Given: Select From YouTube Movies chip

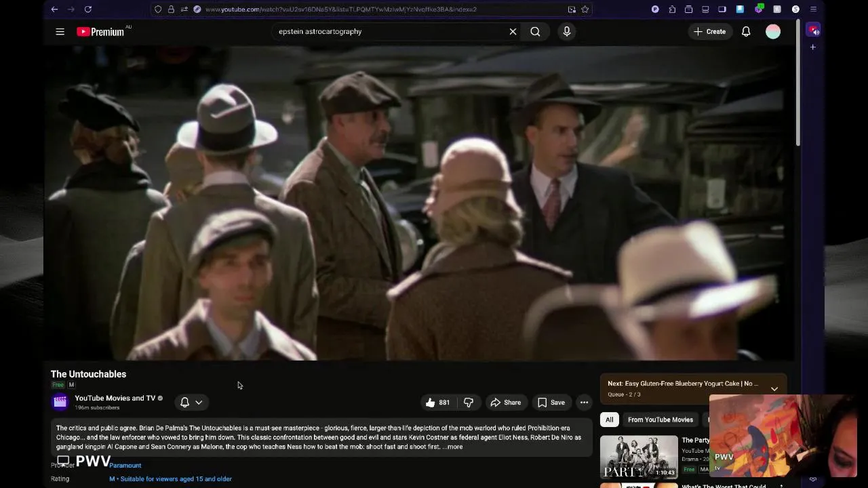Looking at the screenshot, I should click(x=660, y=420).
